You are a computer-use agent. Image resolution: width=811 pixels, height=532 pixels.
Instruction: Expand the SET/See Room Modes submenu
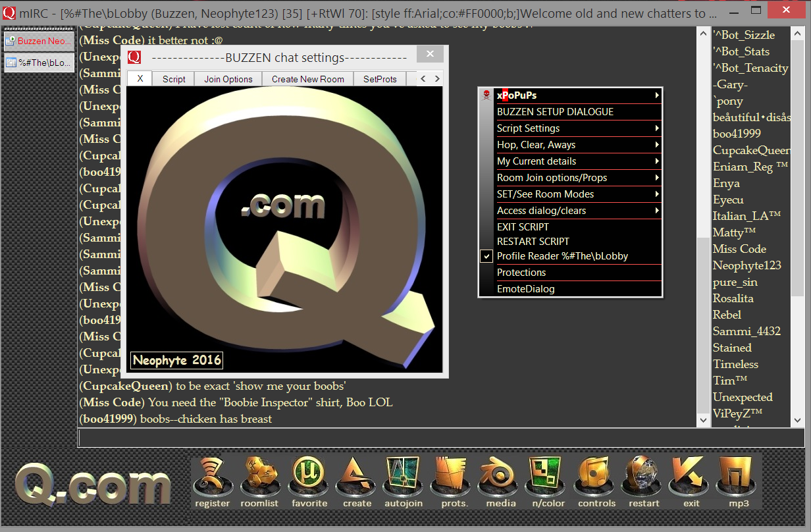pyautogui.click(x=656, y=194)
